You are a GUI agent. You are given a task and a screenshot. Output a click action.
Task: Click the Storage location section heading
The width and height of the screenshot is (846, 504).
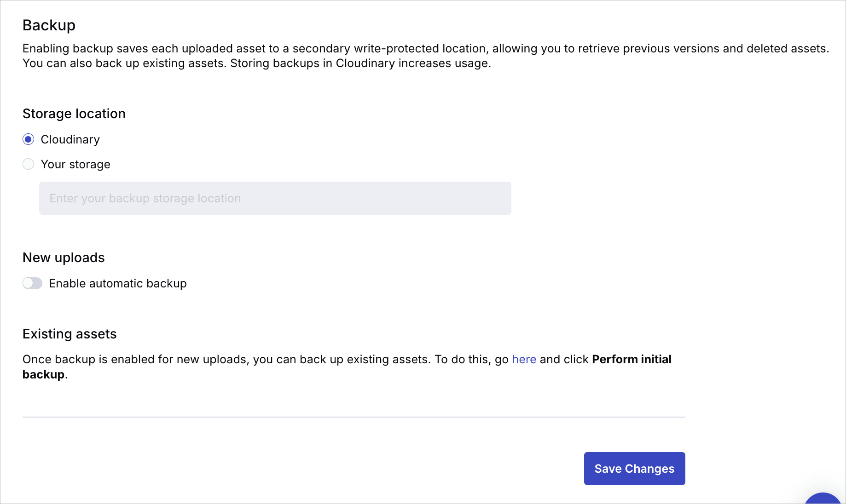click(74, 114)
